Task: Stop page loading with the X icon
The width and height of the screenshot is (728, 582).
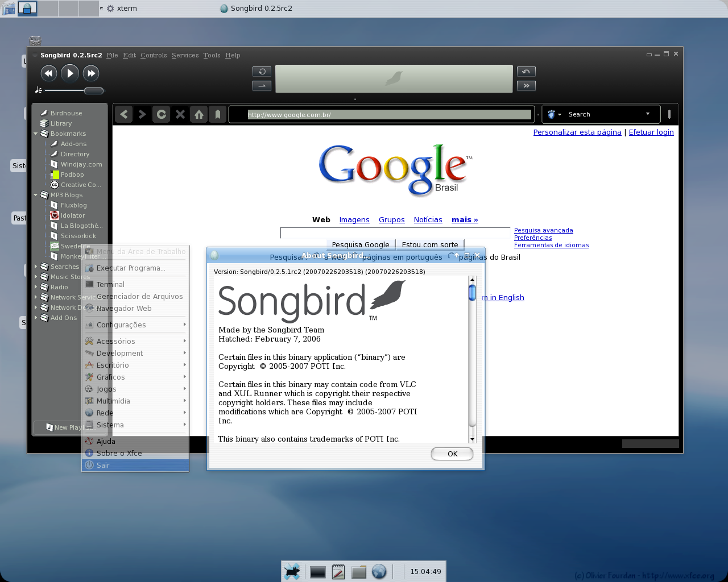Action: click(180, 114)
